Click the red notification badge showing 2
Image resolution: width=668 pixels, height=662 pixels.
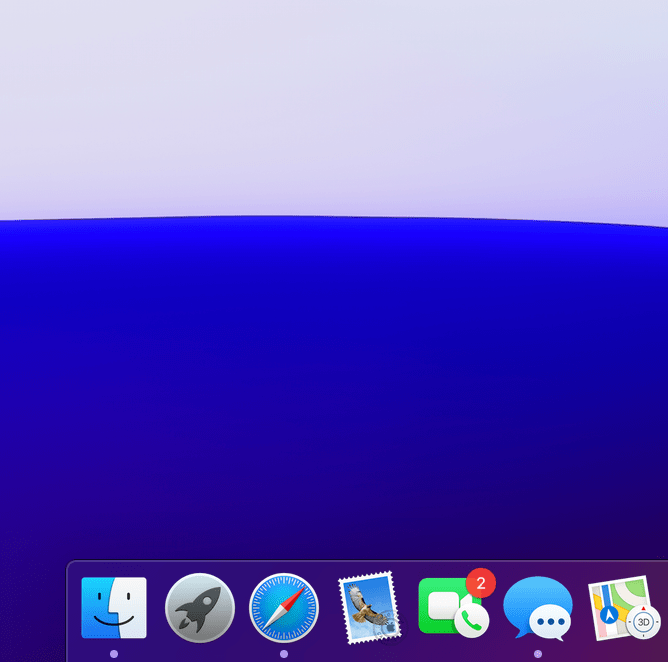point(481,582)
